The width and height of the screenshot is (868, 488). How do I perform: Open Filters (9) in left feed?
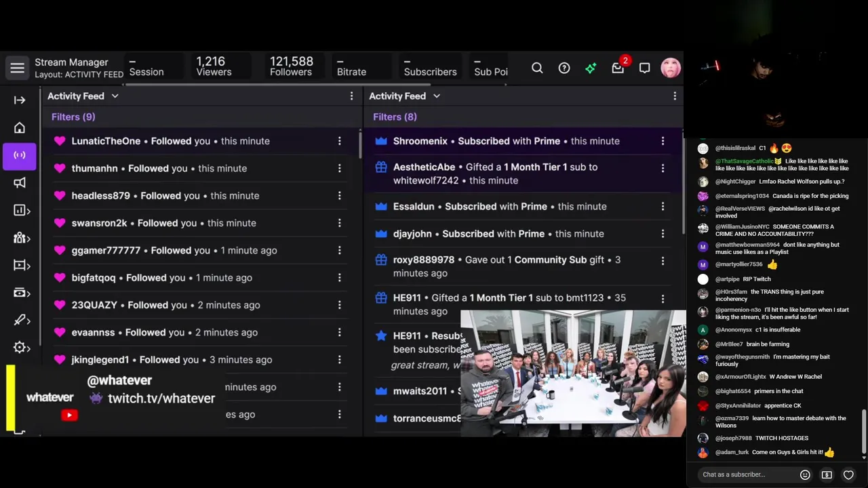[x=73, y=117]
